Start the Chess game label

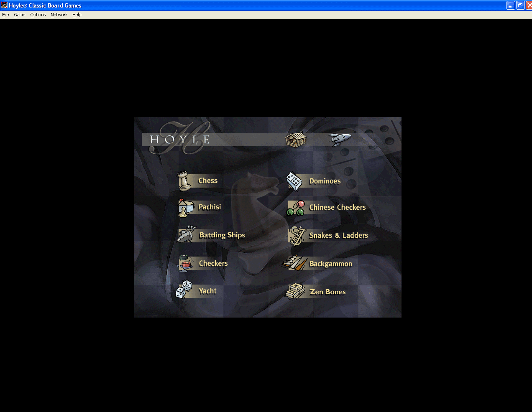coord(208,181)
